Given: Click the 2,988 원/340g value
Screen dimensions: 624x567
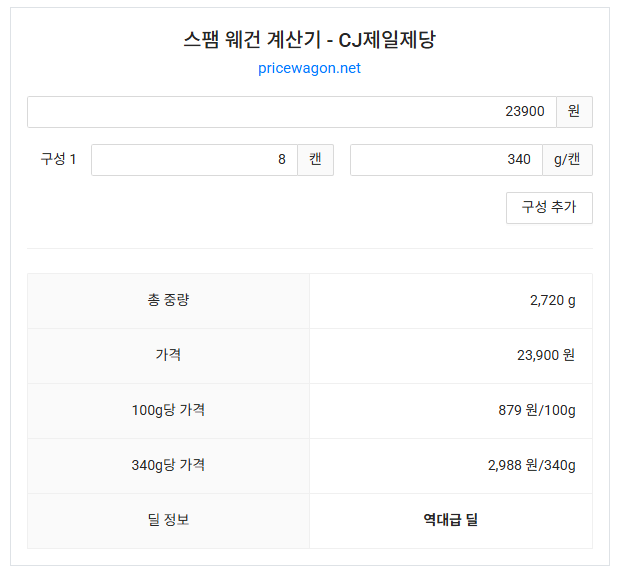Looking at the screenshot, I should pyautogui.click(x=531, y=465).
